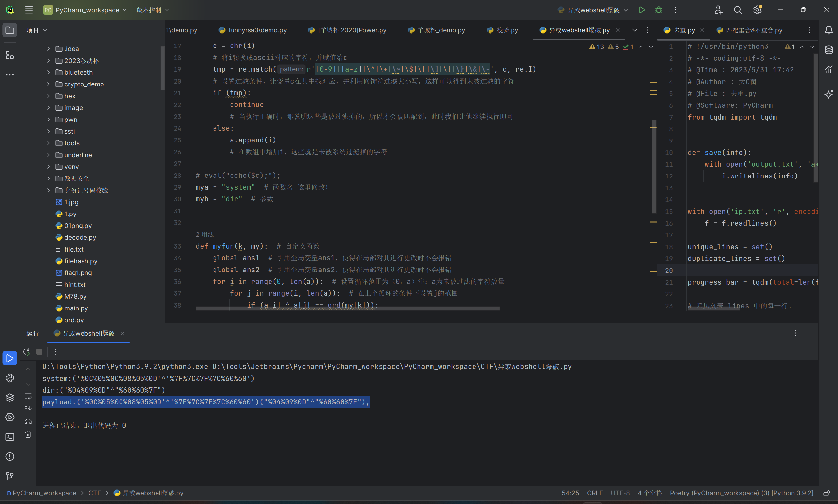This screenshot has width=838, height=504.
Task: Go to line via 54:25 indicator
Action: (x=570, y=493)
